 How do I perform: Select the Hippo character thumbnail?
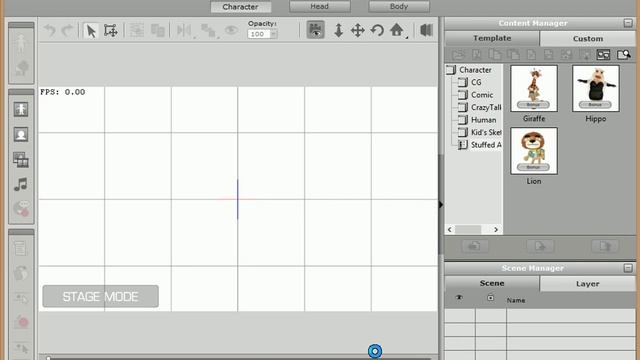[596, 89]
